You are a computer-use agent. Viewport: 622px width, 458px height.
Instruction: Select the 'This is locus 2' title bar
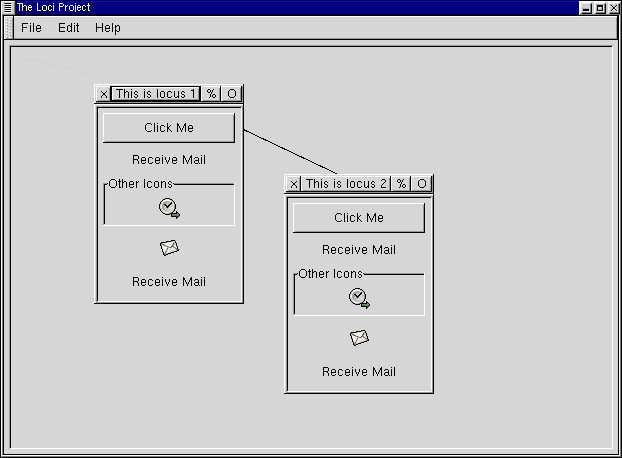[346, 184]
